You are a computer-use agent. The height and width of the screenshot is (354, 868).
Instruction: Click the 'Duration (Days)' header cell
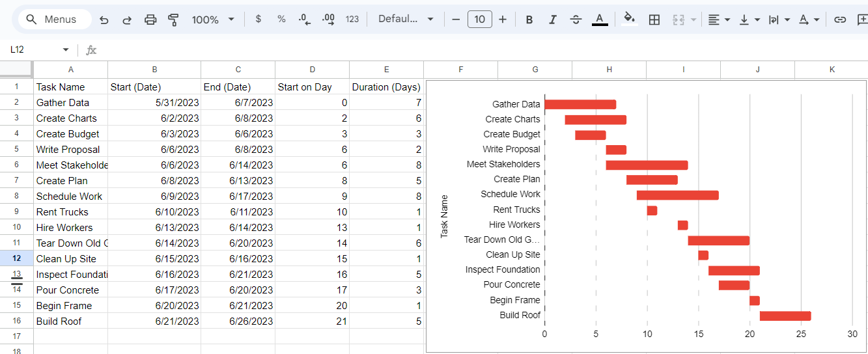387,87
